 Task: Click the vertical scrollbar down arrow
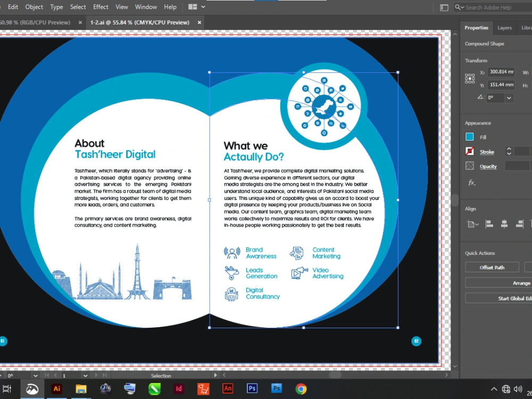tap(455, 367)
